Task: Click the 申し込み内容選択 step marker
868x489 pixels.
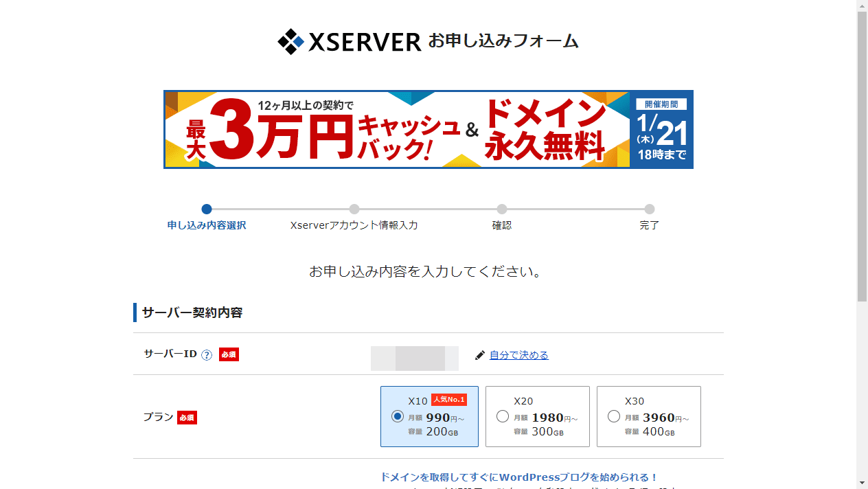Action: [x=207, y=209]
